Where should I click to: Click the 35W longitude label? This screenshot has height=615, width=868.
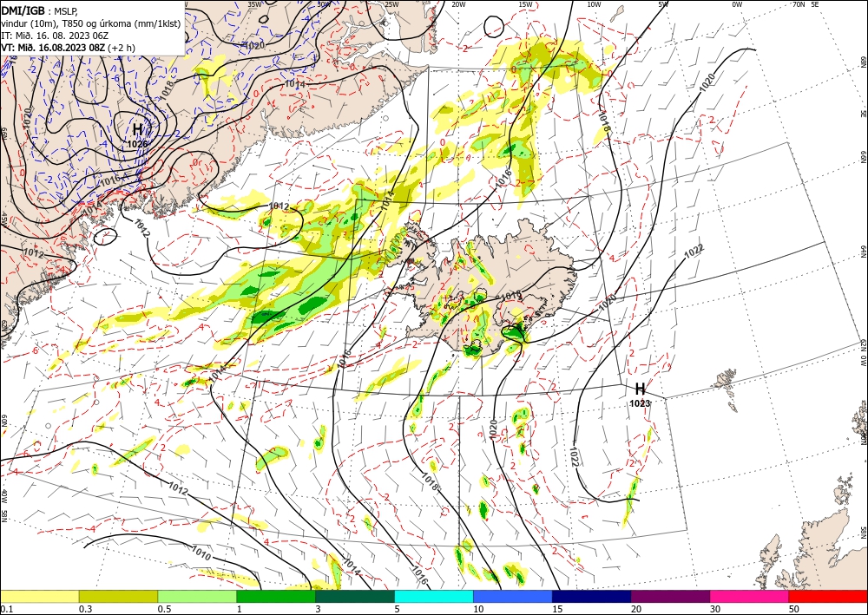pos(254,3)
